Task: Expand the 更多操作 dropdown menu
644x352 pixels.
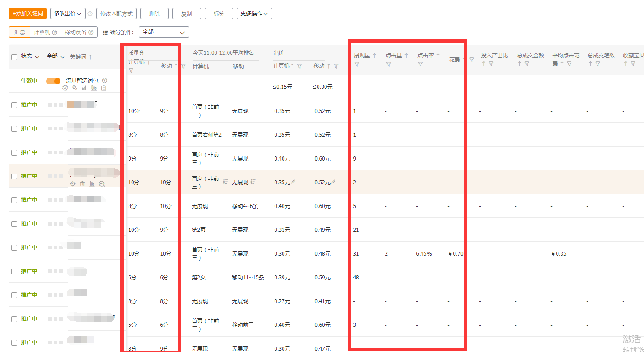Action: (x=254, y=13)
